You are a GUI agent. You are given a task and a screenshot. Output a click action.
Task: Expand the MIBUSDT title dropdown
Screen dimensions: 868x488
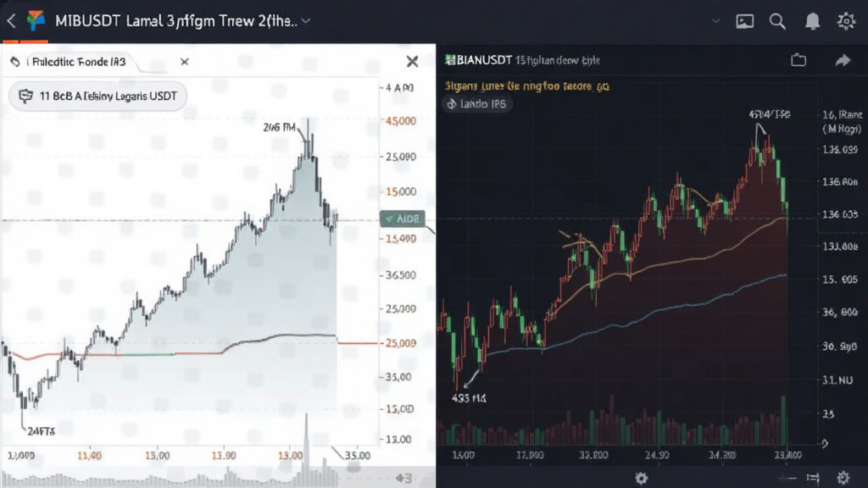tap(306, 21)
